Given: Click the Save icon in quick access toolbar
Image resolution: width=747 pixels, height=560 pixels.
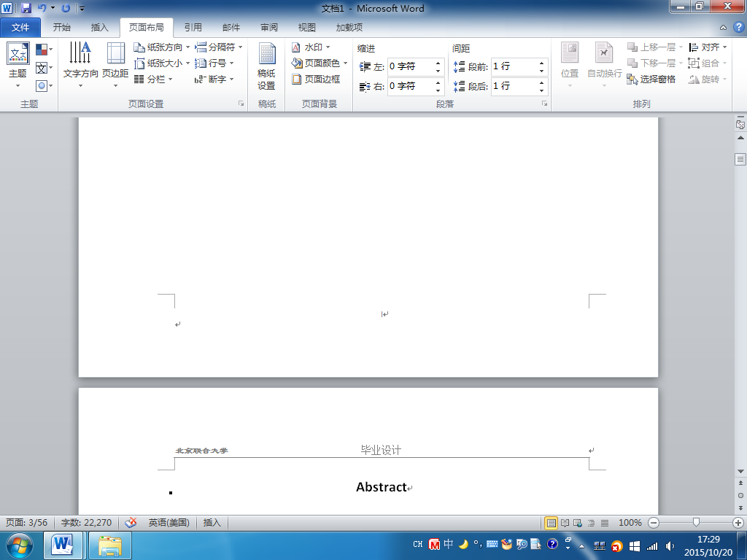Looking at the screenshot, I should point(26,7).
